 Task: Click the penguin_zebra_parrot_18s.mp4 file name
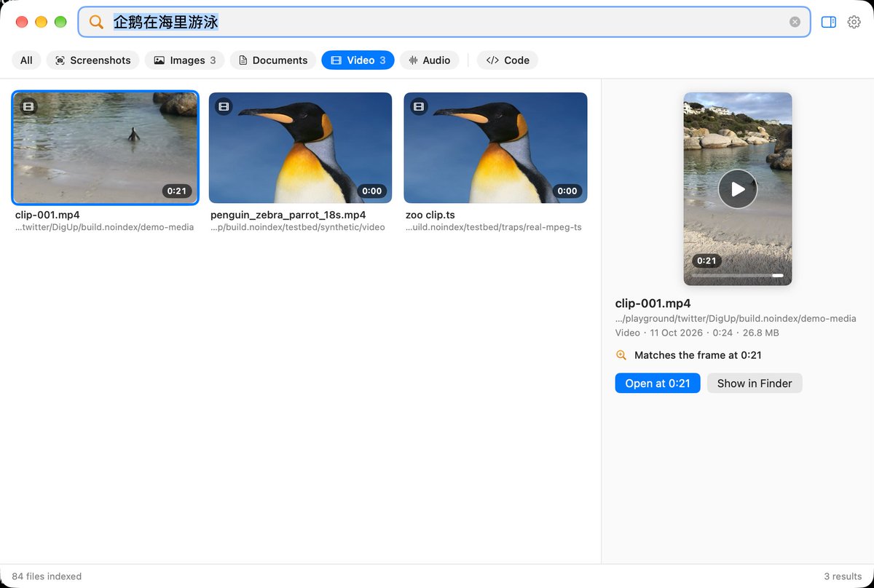click(x=288, y=215)
